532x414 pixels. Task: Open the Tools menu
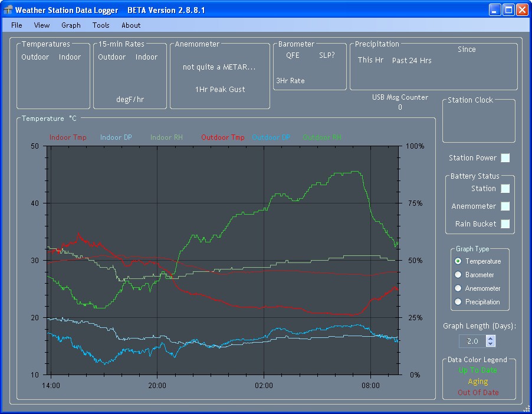click(x=101, y=25)
